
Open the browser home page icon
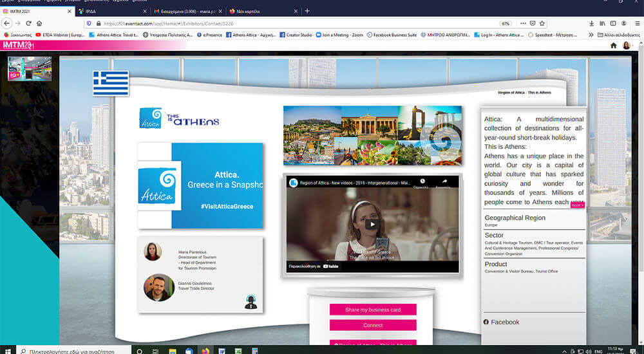click(39, 23)
